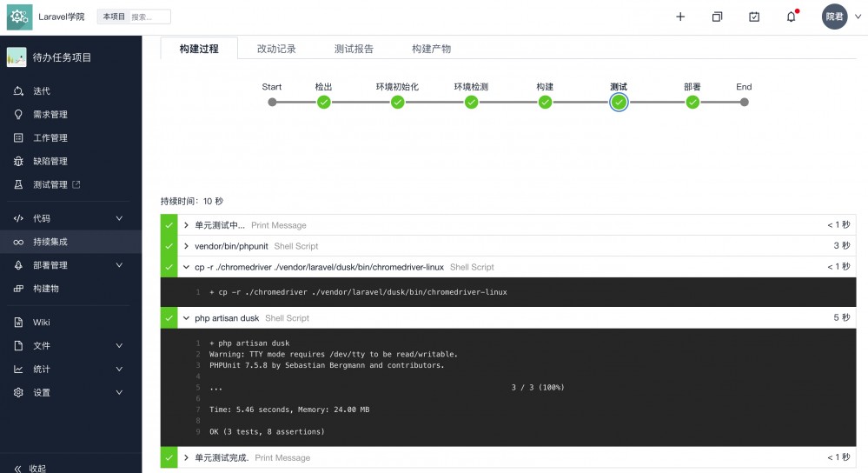Expand the 统计 submenu chevron
868x473 pixels.
coord(119,369)
